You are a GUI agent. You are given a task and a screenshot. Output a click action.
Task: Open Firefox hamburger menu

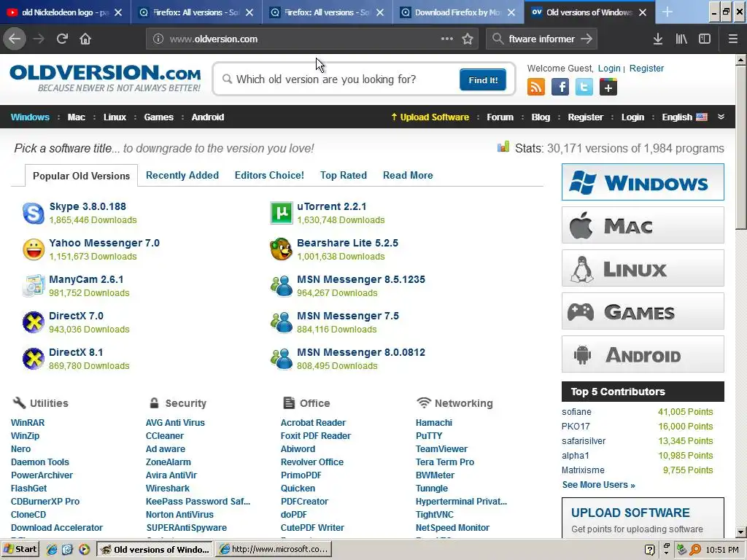pos(732,39)
